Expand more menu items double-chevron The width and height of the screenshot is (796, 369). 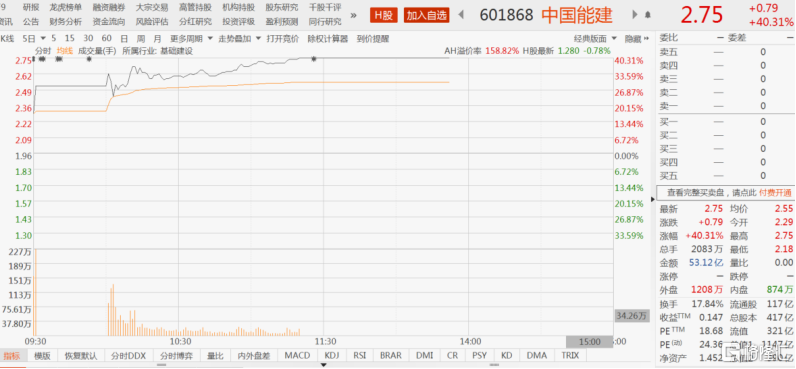tap(353, 15)
